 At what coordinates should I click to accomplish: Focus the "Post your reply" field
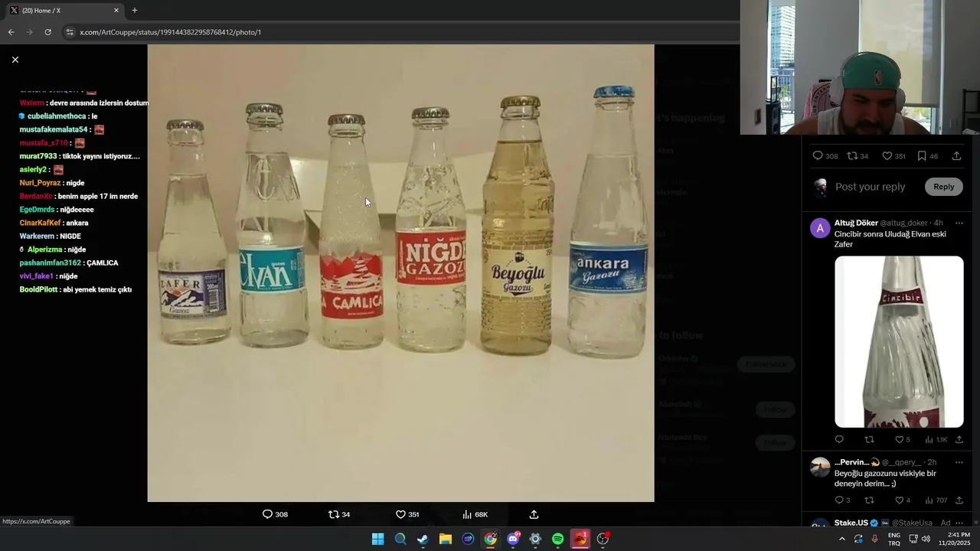point(870,187)
